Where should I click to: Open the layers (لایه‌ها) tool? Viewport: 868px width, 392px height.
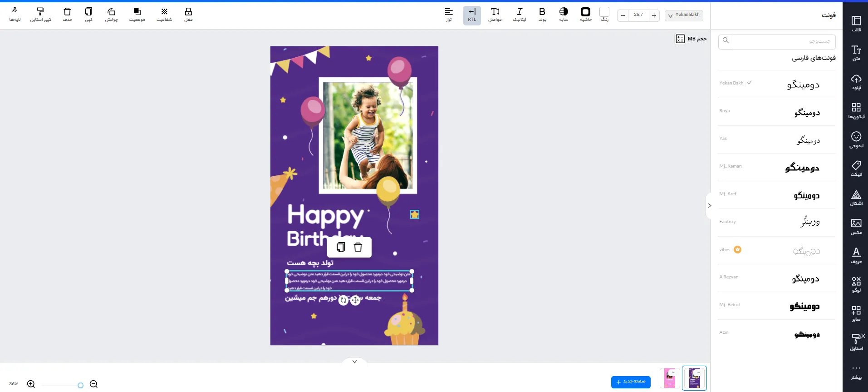pyautogui.click(x=15, y=14)
